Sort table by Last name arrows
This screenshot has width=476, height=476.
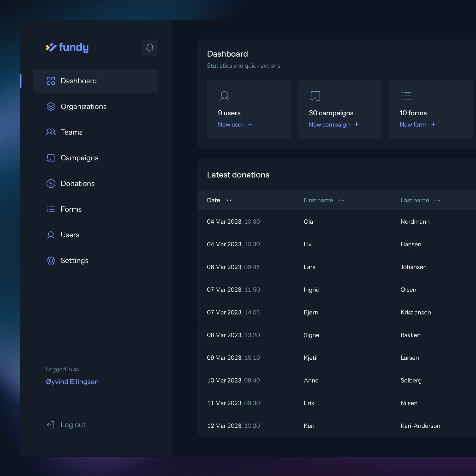click(438, 200)
